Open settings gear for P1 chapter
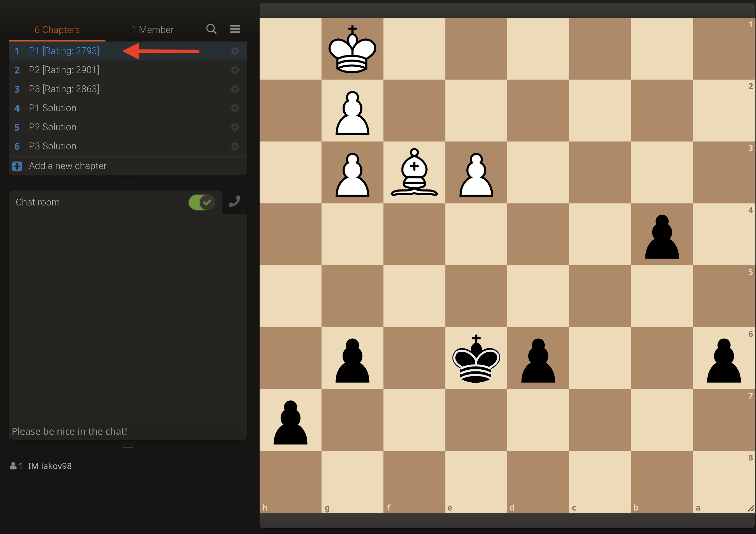This screenshot has height=534, width=756. coord(235,51)
